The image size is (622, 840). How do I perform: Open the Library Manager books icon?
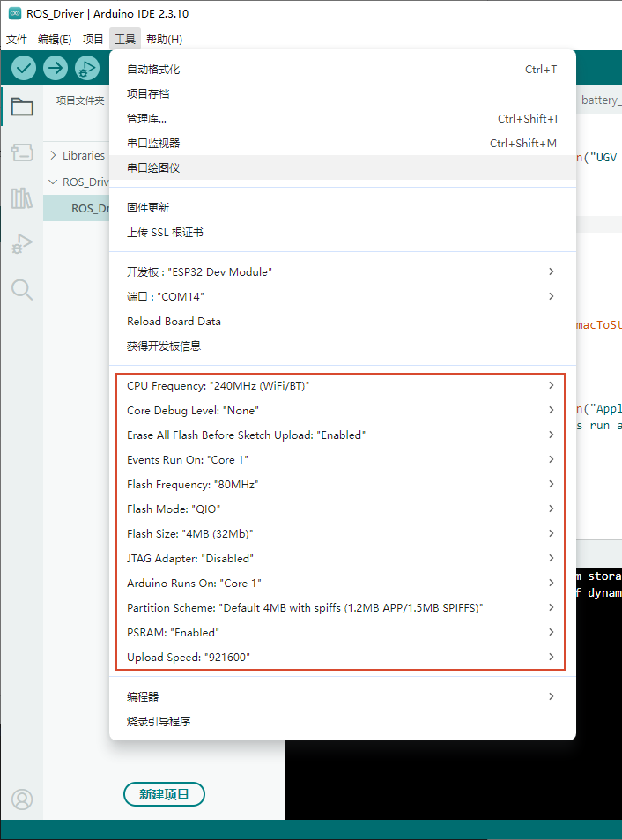pos(22,198)
